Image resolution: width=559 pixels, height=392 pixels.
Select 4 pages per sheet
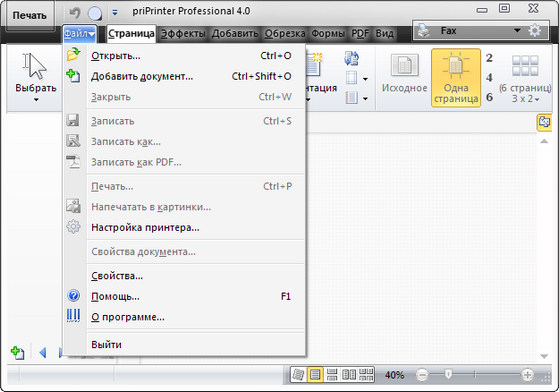(x=489, y=77)
